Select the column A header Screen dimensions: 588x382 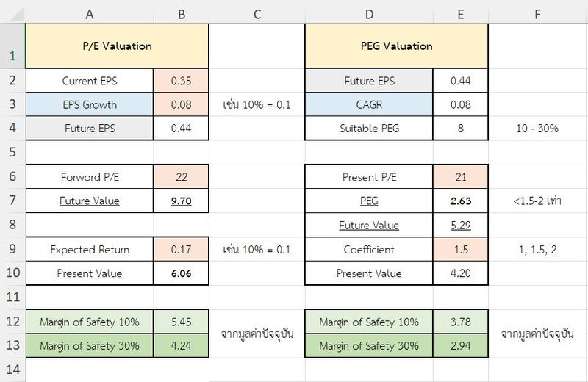pos(90,12)
